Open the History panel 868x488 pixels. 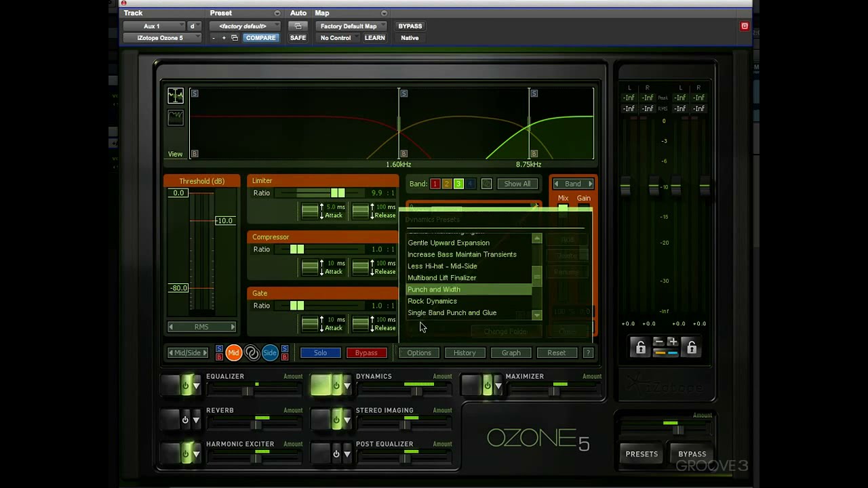pos(465,352)
